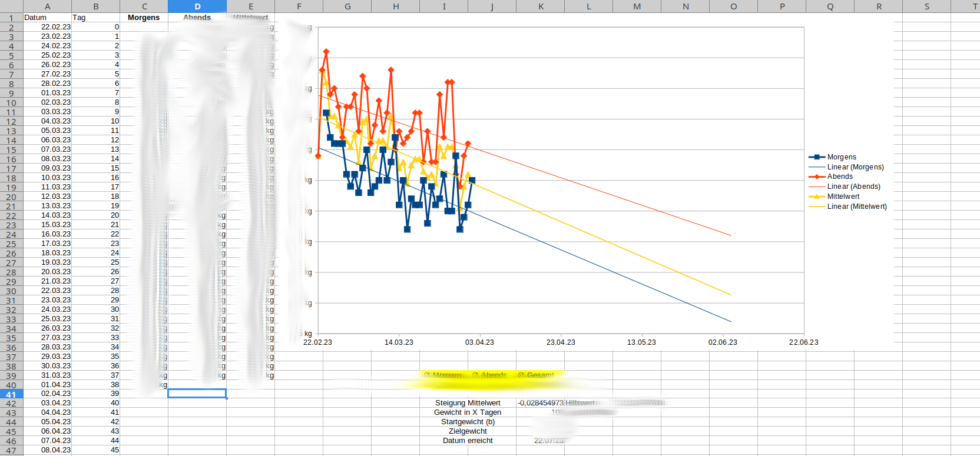
Task: Click Linear (Morgens) legend entry
Action: (846, 167)
